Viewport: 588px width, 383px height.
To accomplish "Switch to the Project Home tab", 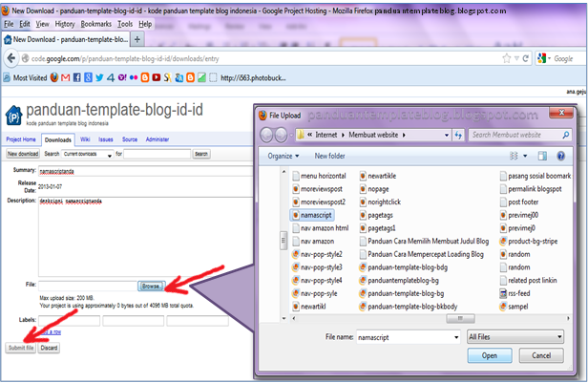I will click(21, 139).
